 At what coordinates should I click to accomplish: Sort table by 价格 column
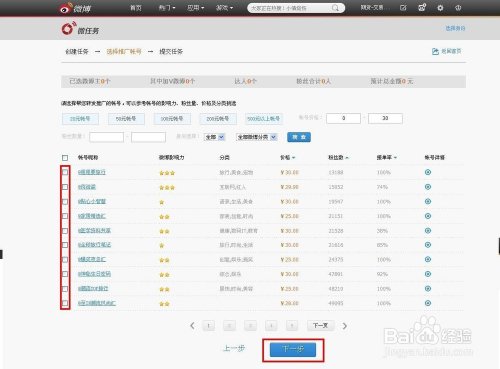coord(288,157)
